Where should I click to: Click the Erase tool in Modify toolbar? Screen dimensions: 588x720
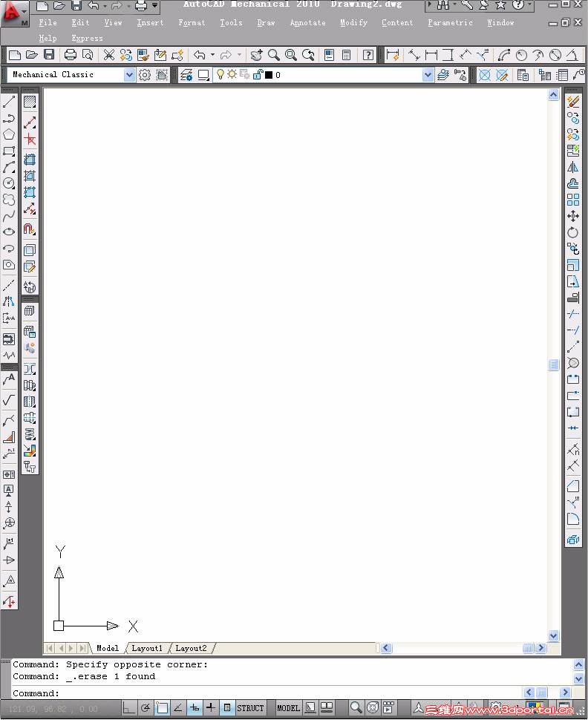tap(573, 102)
